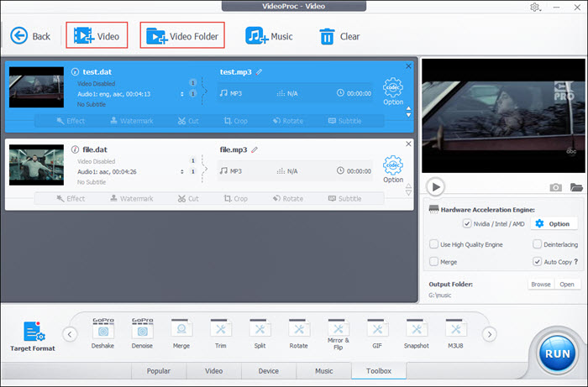This screenshot has height=387, width=588.
Task: Add Music files
Action: pos(269,36)
